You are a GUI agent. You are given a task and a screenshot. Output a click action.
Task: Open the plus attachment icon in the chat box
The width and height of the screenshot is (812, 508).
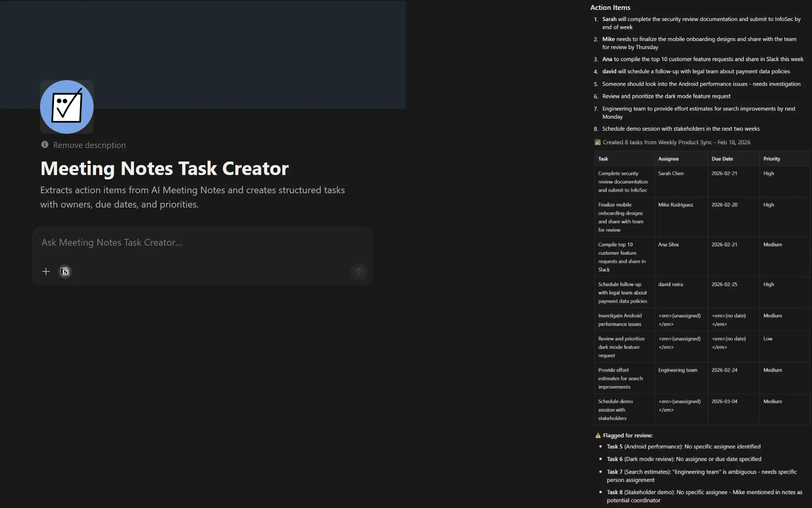pyautogui.click(x=46, y=271)
